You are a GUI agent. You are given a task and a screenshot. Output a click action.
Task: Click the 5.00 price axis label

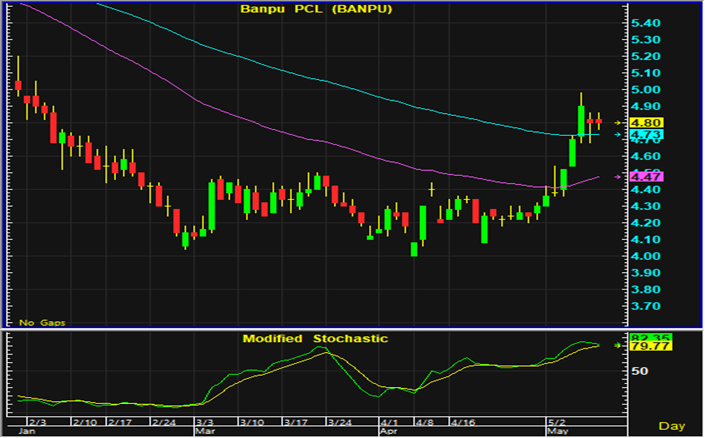point(646,89)
